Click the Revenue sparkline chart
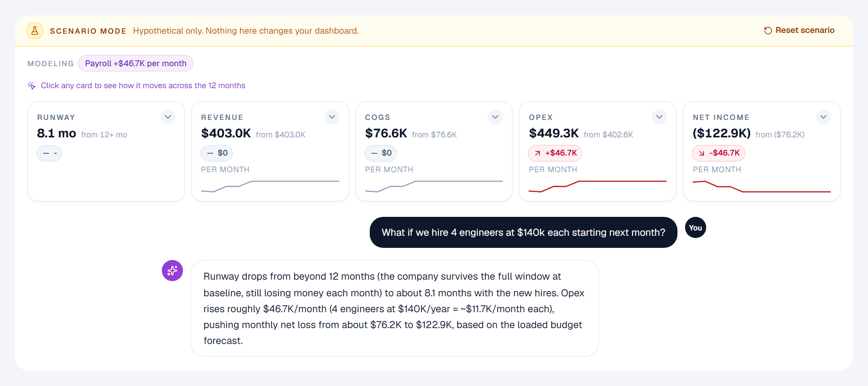 click(270, 186)
